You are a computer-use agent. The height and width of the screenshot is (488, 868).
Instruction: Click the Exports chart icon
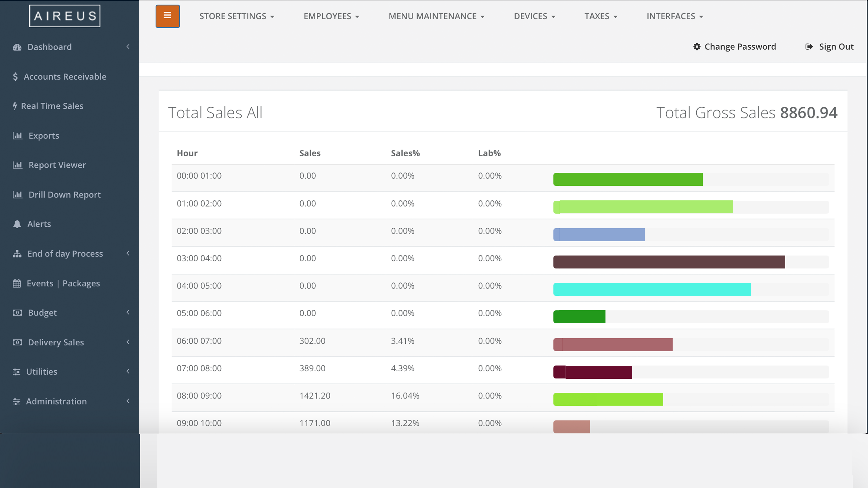18,136
